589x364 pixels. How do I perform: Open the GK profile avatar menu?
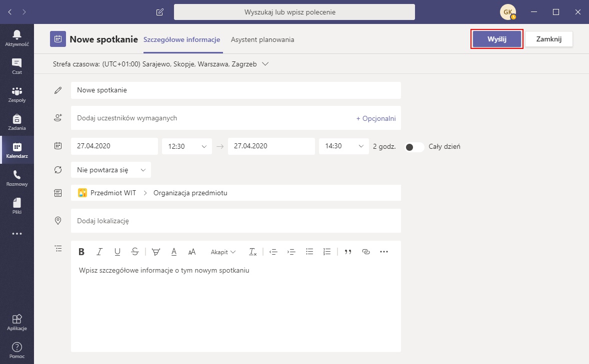pos(507,12)
